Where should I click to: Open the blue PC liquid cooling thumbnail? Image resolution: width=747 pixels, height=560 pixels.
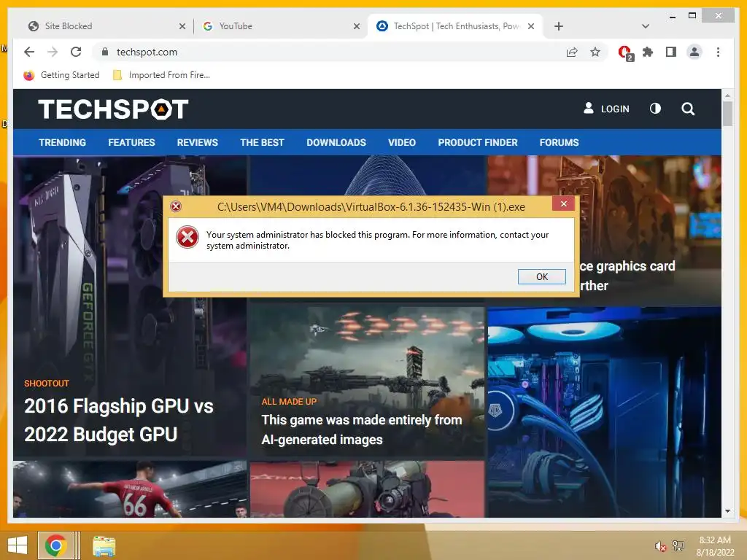[604, 412]
